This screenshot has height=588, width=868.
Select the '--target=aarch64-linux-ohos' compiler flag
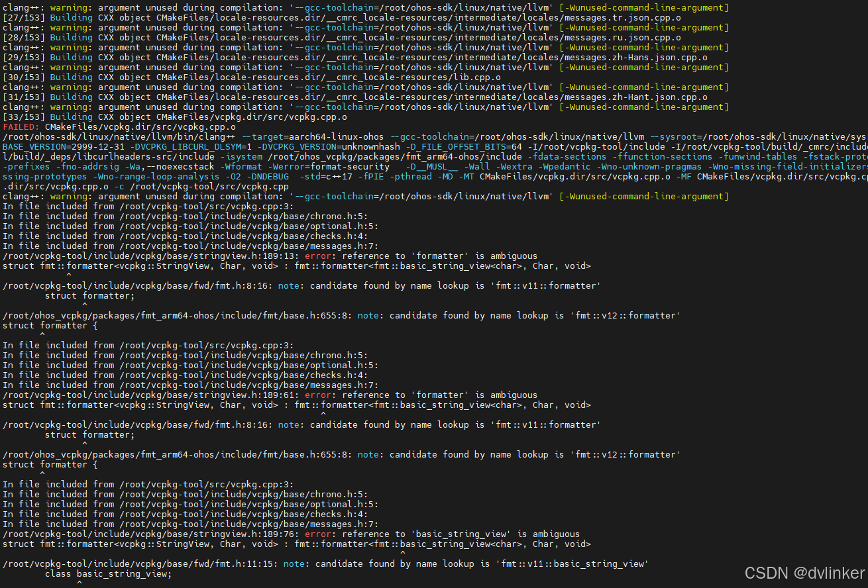tap(313, 136)
